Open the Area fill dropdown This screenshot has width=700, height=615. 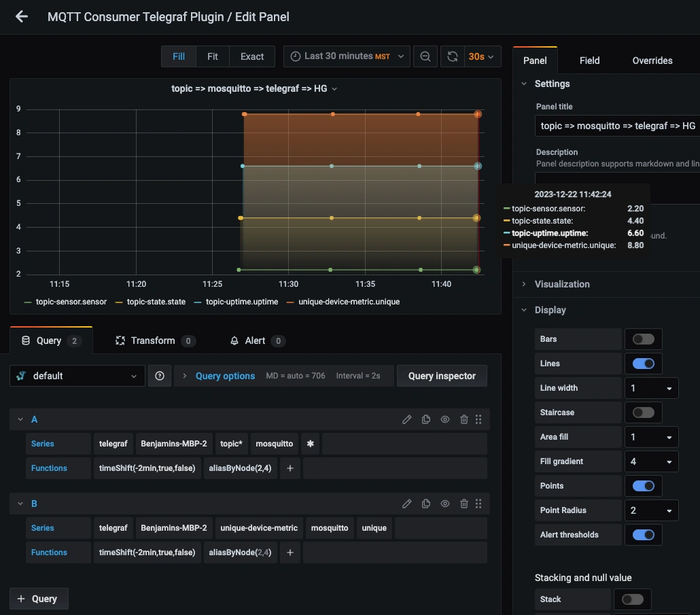coord(651,437)
